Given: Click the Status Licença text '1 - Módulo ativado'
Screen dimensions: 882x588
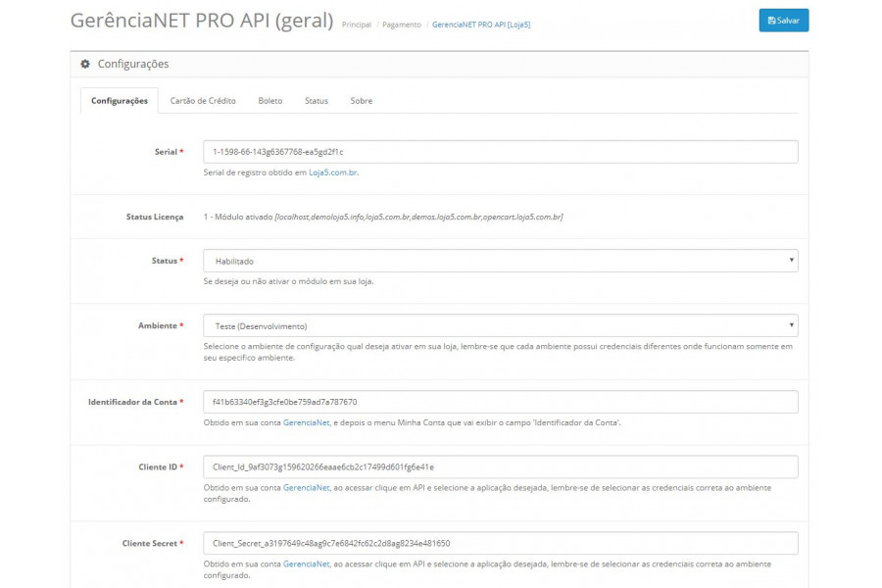Looking at the screenshot, I should click(x=238, y=218).
